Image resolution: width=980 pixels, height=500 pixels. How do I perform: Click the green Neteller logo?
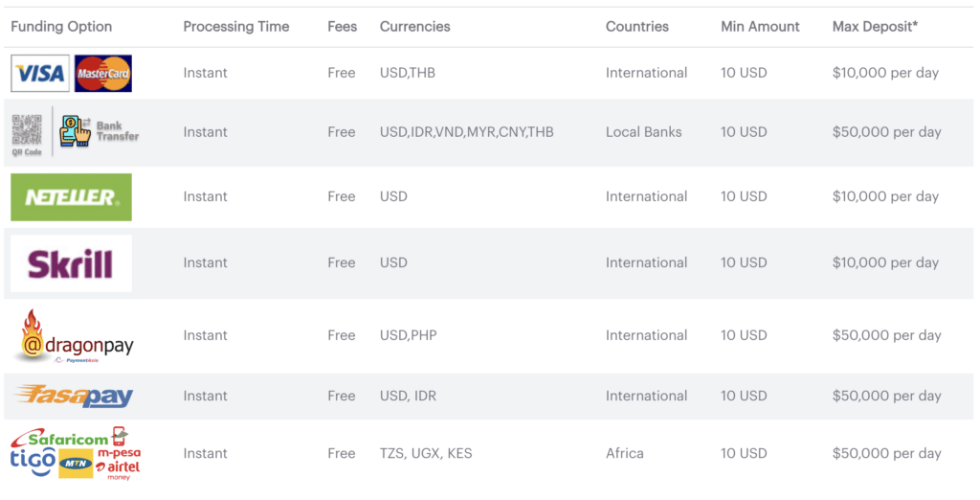[71, 197]
